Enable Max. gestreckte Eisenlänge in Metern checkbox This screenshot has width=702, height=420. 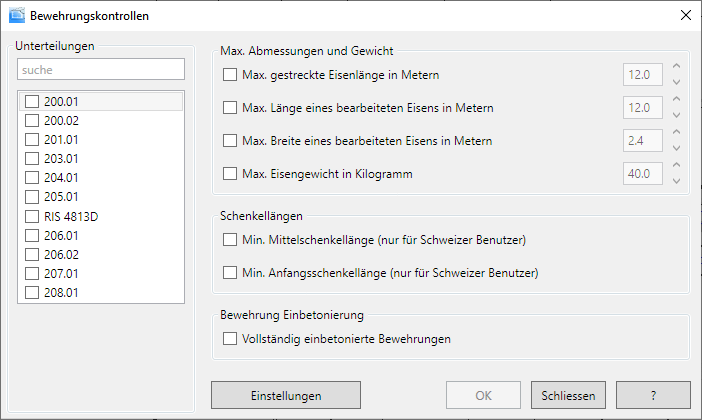[x=231, y=75]
